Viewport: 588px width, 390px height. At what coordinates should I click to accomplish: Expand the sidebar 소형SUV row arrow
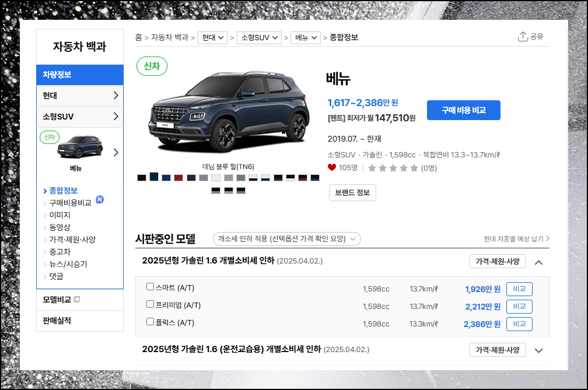[116, 117]
